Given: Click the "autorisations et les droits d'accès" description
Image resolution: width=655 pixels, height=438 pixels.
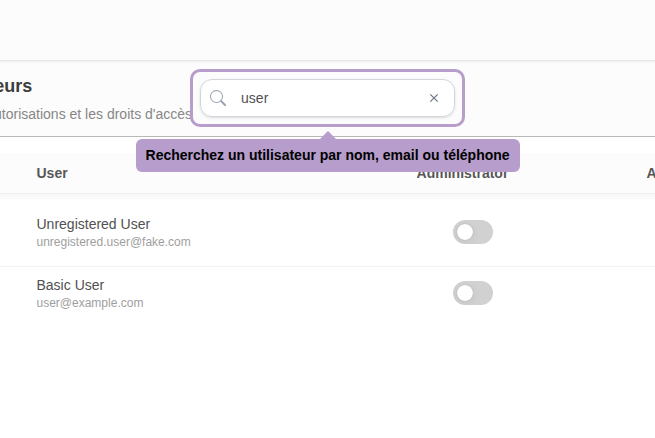Looking at the screenshot, I should (x=95, y=113).
